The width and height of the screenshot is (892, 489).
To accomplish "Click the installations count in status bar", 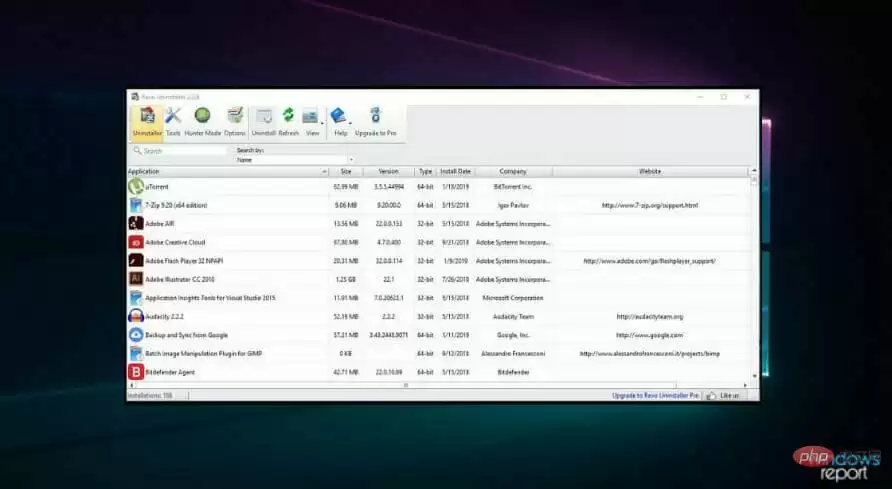I will click(150, 395).
